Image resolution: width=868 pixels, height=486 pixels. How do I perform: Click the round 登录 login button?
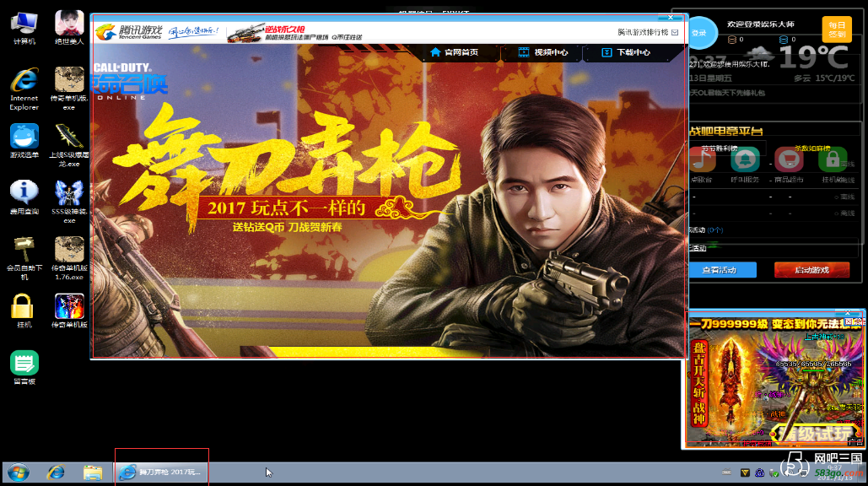(x=699, y=33)
